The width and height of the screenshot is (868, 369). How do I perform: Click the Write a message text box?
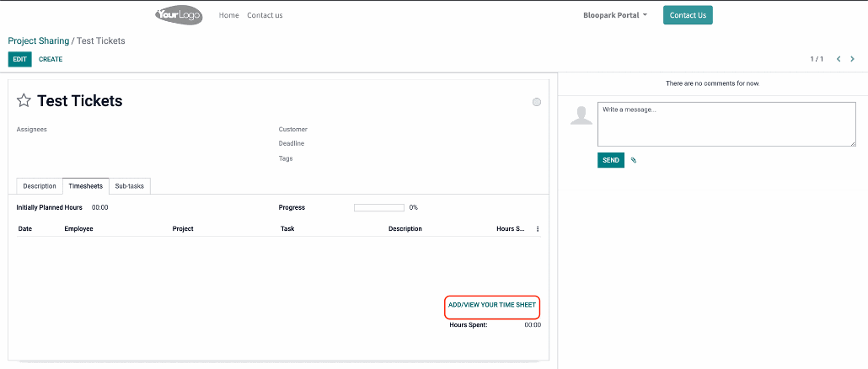pos(726,125)
